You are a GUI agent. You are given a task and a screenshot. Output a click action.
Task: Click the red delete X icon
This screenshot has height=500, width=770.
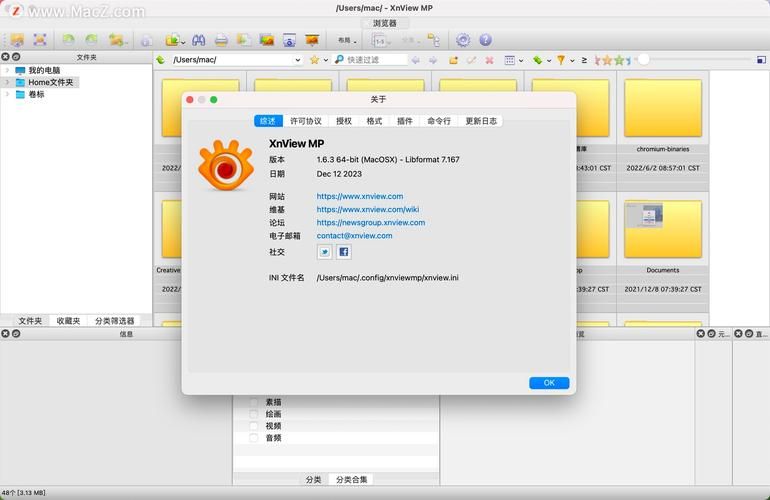pyautogui.click(x=489, y=60)
